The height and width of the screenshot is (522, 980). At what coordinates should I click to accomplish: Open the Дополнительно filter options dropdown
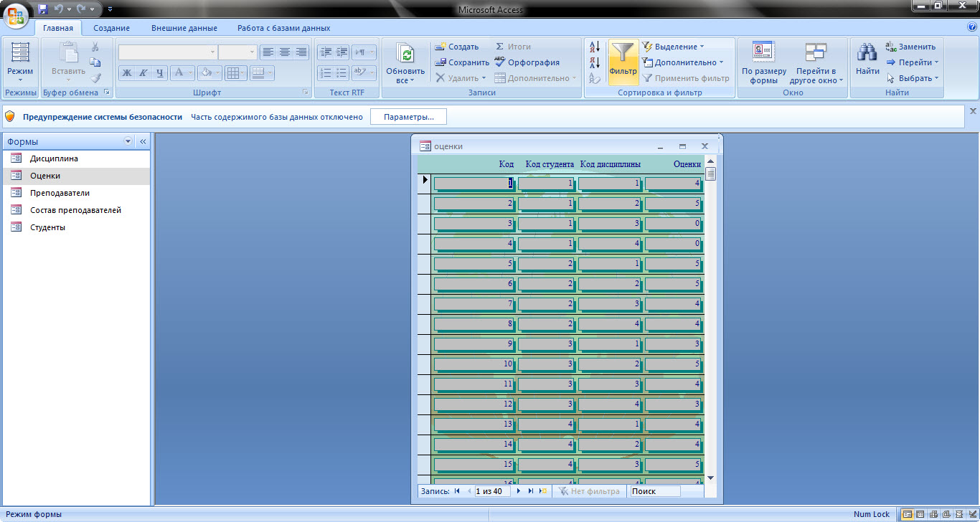(683, 62)
